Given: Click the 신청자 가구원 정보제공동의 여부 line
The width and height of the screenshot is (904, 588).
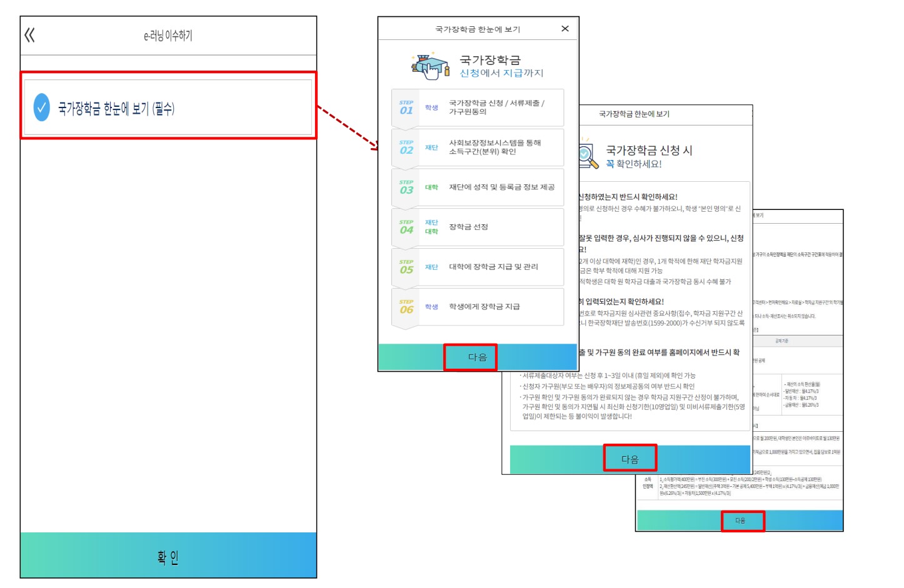Looking at the screenshot, I should point(607,386).
